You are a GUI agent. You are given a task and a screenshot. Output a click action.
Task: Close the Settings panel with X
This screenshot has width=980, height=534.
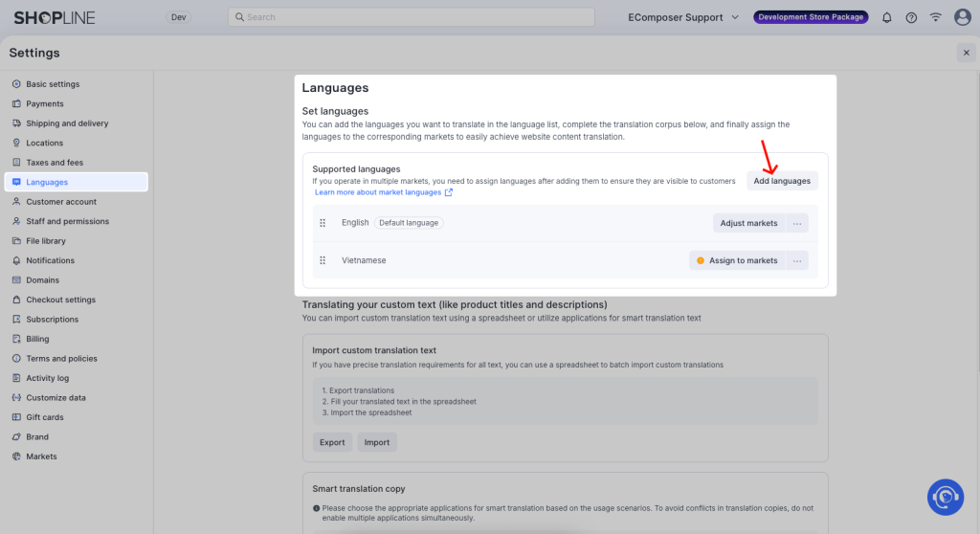(966, 53)
